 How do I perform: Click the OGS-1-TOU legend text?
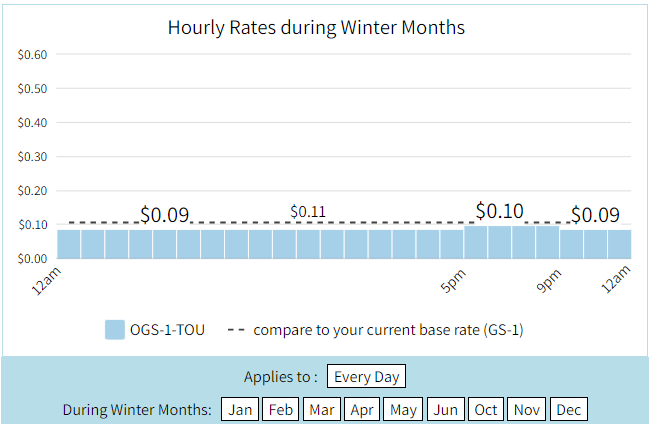pyautogui.click(x=167, y=330)
